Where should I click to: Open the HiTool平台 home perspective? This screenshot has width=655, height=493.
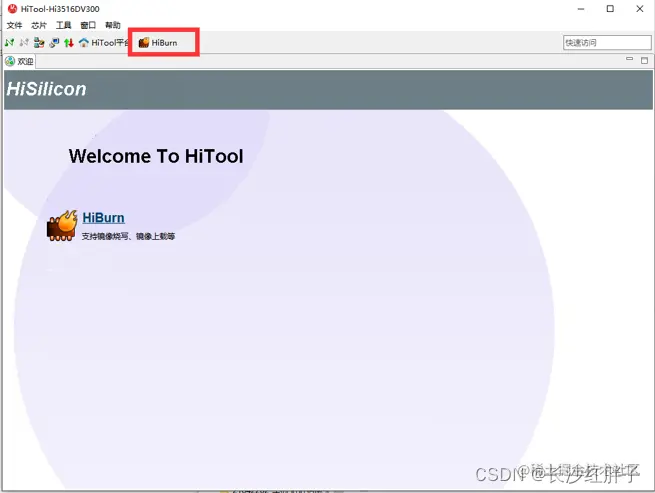coord(104,43)
